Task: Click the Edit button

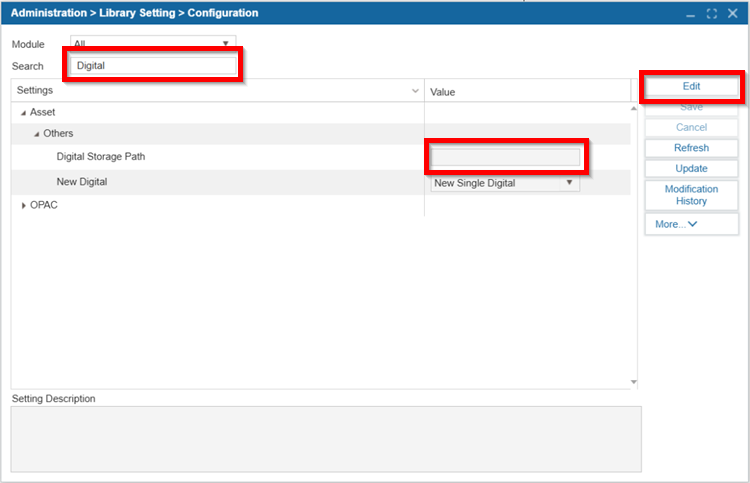Action: [x=691, y=86]
